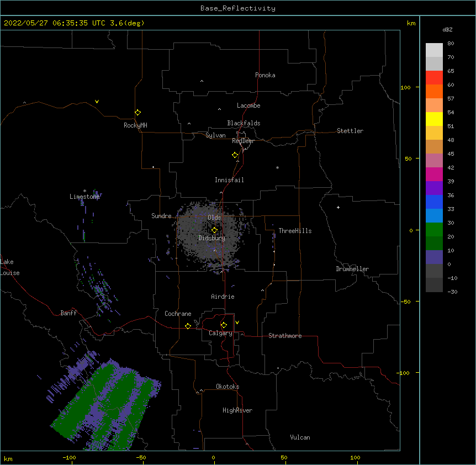Screen dimensions: 476x465
Task: Click the Strathmore town label
Action: point(285,336)
